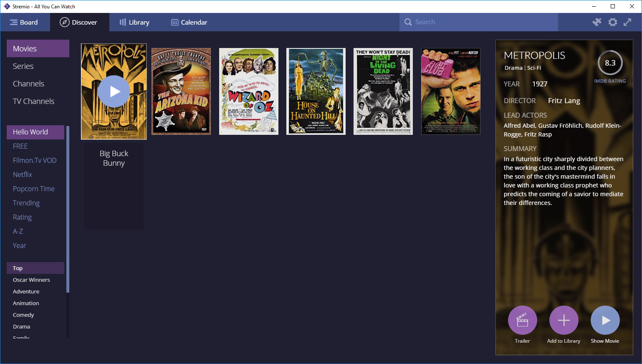Click the Trailer clapperboard button

[x=522, y=320]
